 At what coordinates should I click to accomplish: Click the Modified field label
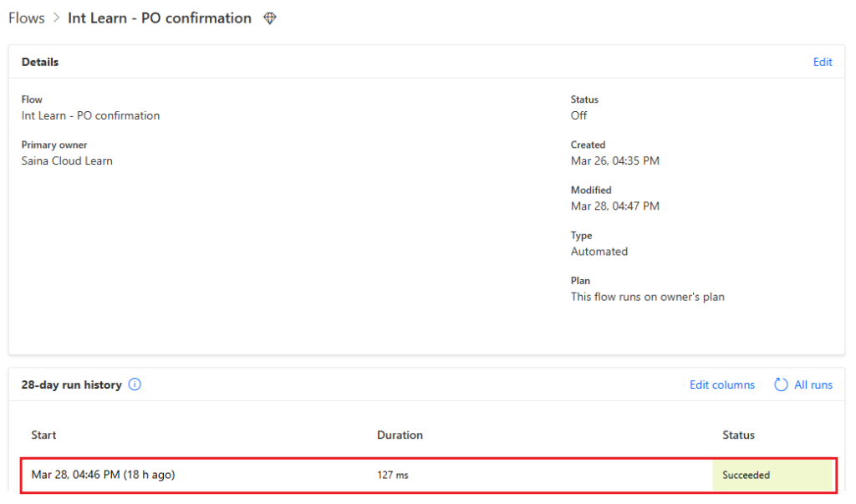pos(591,190)
